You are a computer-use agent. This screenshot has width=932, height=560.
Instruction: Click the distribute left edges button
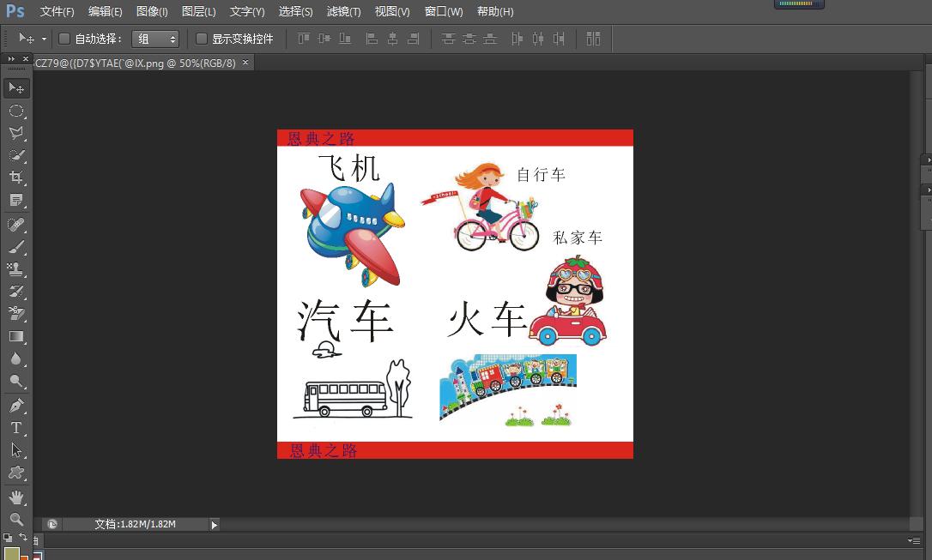point(517,39)
